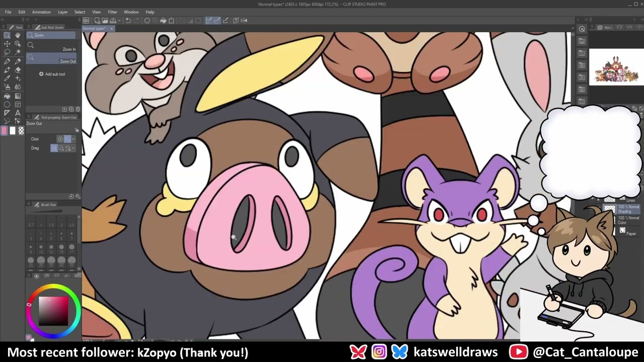The image size is (644, 362).
Task: Set Click action to zoom in
Action: 60,139
